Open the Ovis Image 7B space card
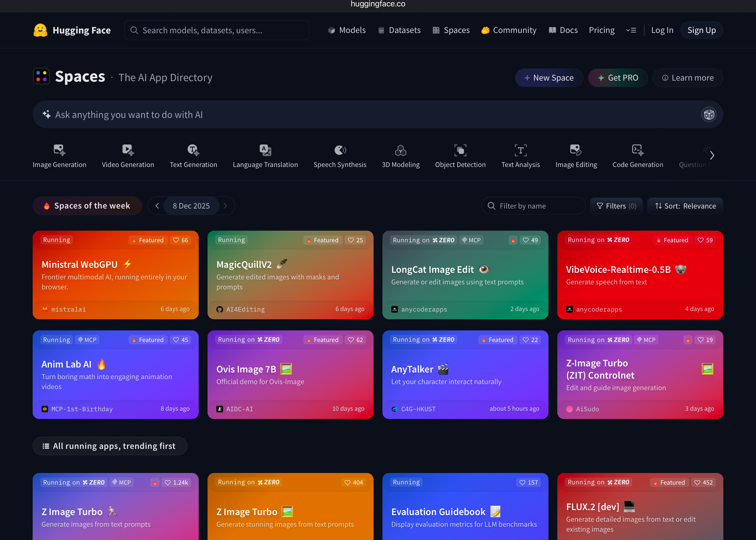This screenshot has width=756, height=540. [291, 375]
